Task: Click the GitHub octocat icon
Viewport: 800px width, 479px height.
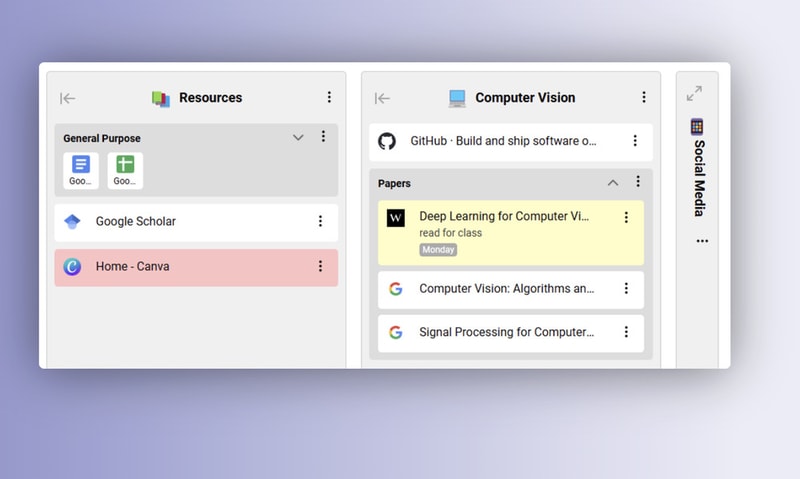Action: 387,141
